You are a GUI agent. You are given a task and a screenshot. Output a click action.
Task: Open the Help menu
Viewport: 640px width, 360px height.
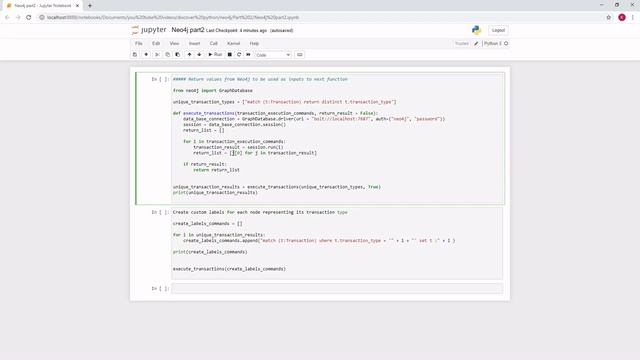click(254, 44)
